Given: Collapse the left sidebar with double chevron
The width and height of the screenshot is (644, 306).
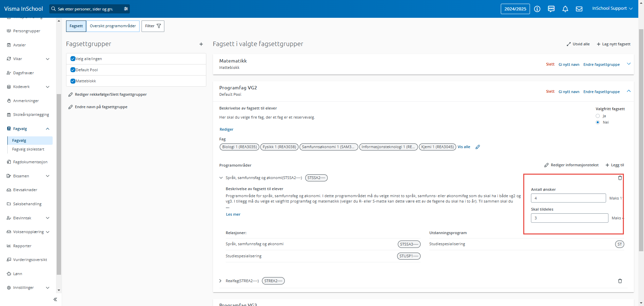Looking at the screenshot, I should [x=55, y=299].
